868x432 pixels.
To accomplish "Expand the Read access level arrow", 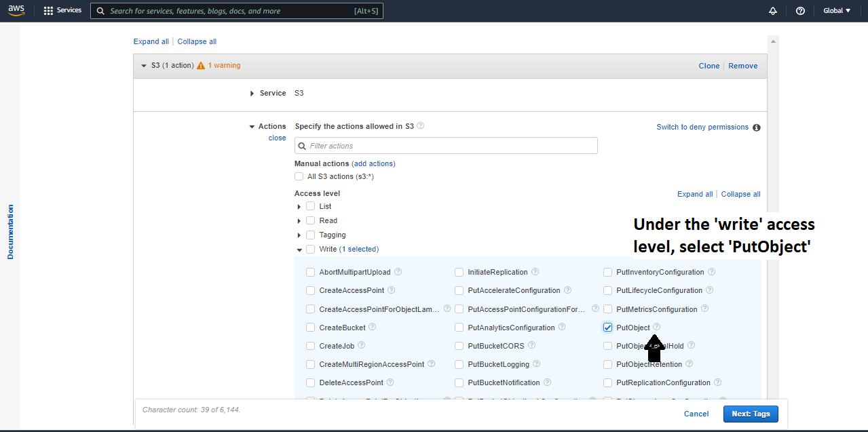I will [299, 220].
